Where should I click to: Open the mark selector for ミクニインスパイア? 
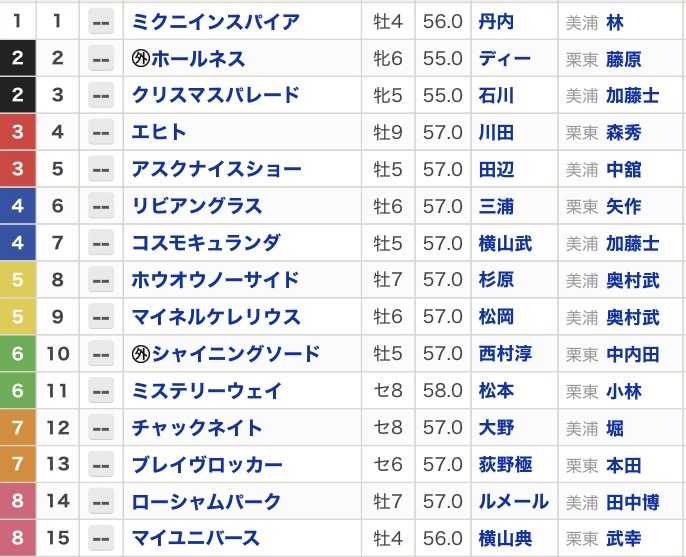(x=101, y=22)
